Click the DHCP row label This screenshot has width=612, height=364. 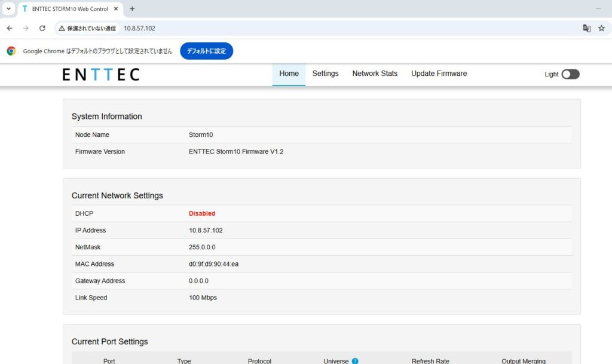(x=84, y=213)
